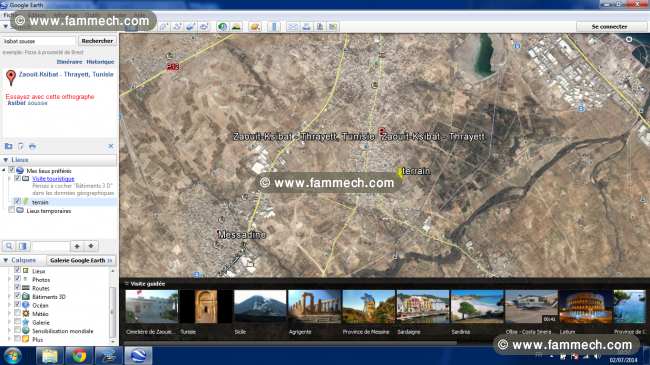Viewport: 650px width, 365px height.
Task: Collapse the Calques panel
Action: 5,260
